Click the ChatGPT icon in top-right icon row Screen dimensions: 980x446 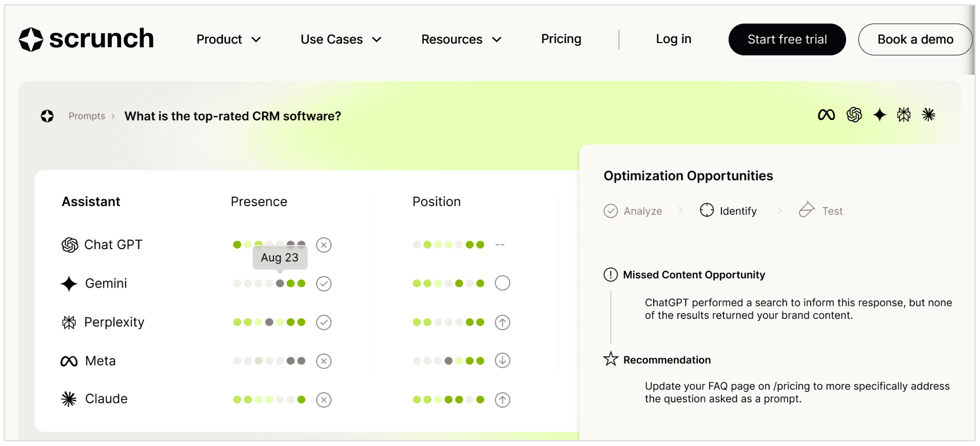(x=854, y=115)
